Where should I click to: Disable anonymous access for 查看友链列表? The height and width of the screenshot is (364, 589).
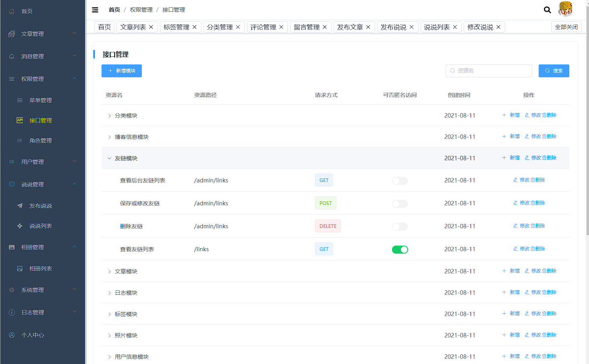point(400,250)
